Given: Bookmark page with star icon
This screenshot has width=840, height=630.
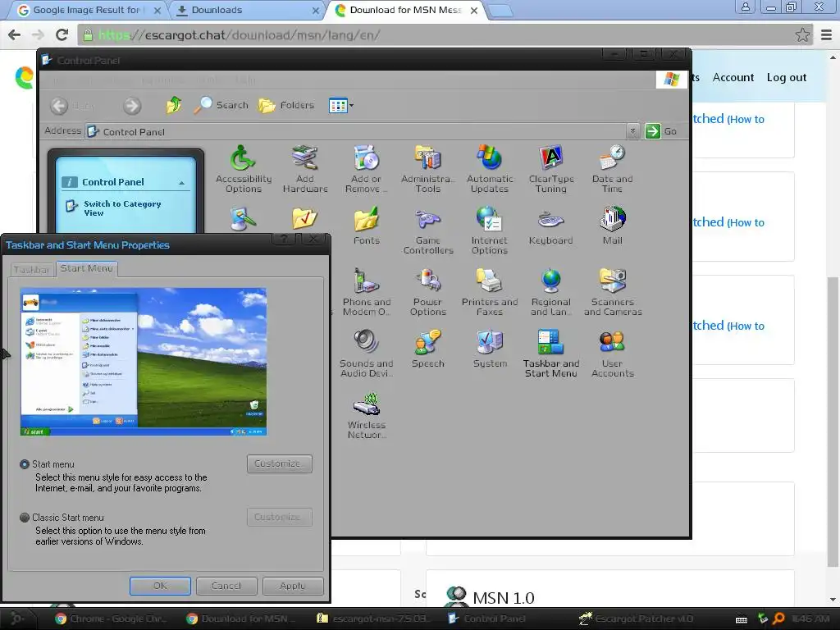Looking at the screenshot, I should 802,34.
